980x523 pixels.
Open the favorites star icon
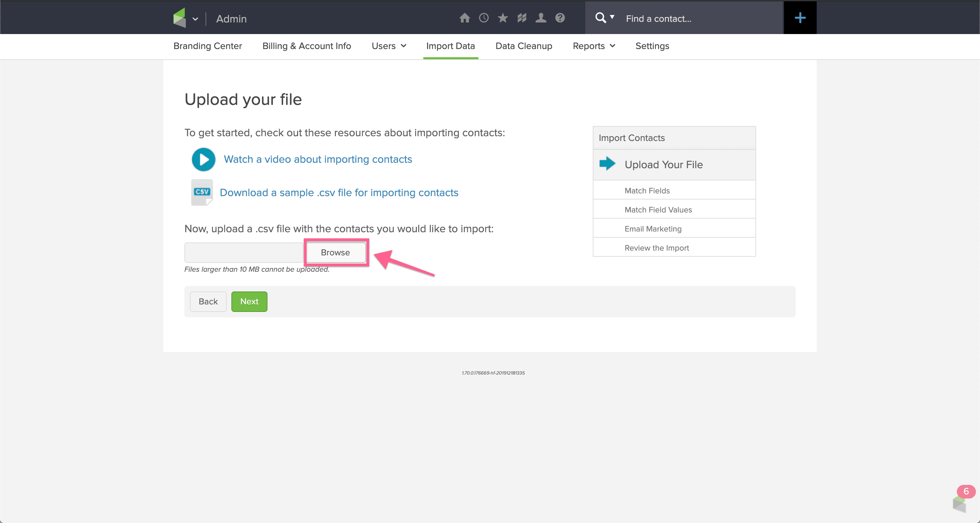[x=503, y=18]
